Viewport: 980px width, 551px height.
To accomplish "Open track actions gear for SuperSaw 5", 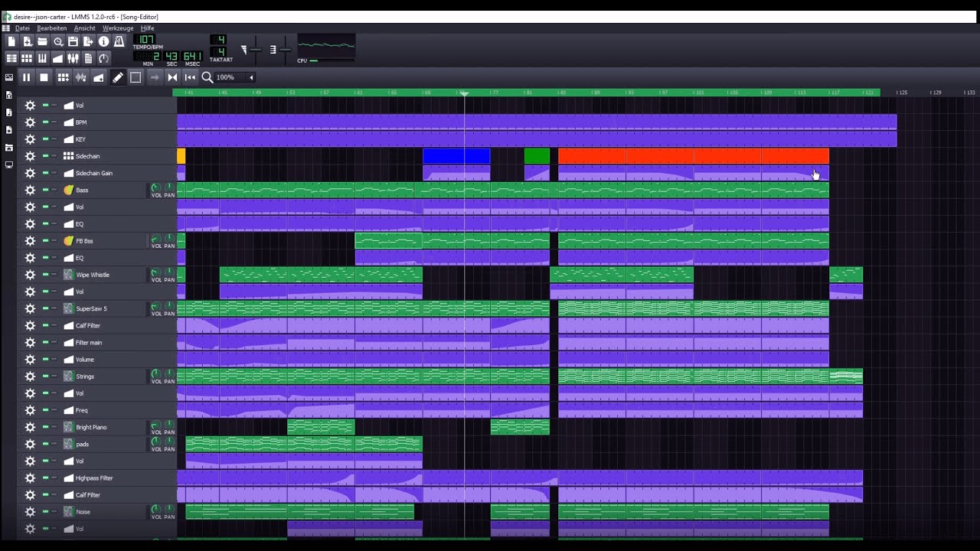I will [30, 308].
